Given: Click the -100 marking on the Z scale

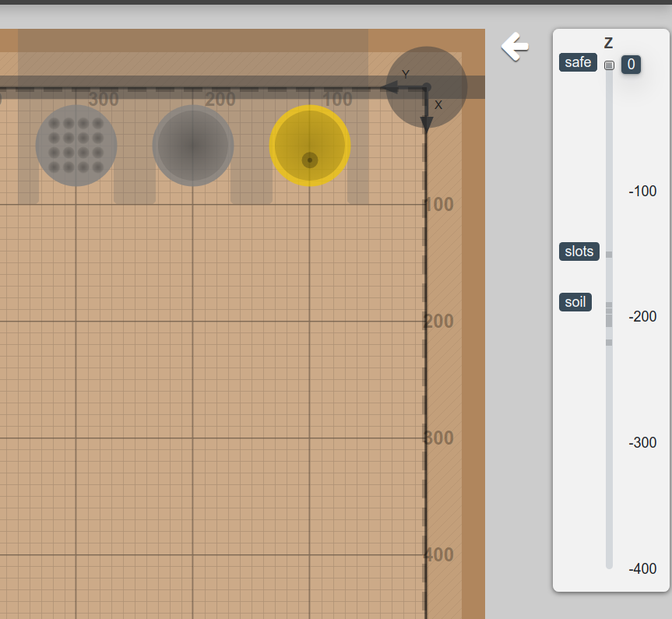Looking at the screenshot, I should click(642, 192).
